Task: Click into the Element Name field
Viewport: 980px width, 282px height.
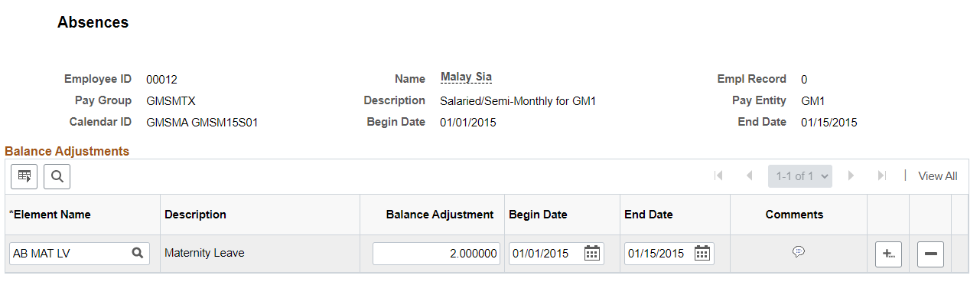Action: tap(70, 254)
